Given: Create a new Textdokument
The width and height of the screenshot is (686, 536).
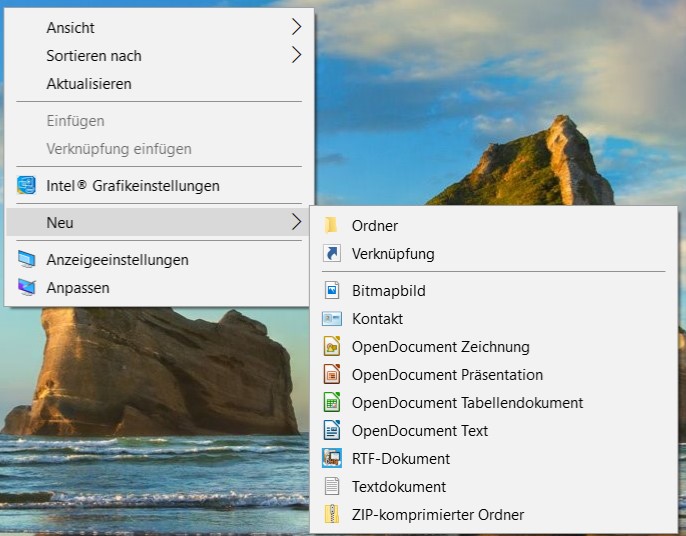Looking at the screenshot, I should 494,487.
